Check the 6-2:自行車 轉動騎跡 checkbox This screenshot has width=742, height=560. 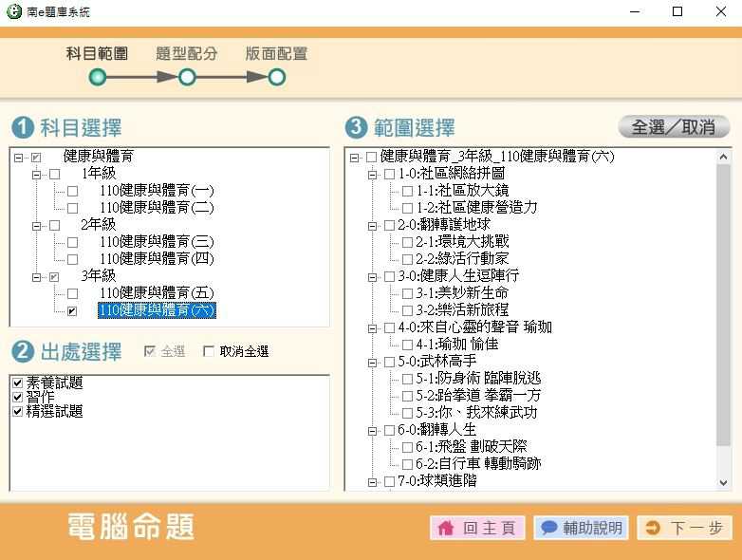coord(407,464)
